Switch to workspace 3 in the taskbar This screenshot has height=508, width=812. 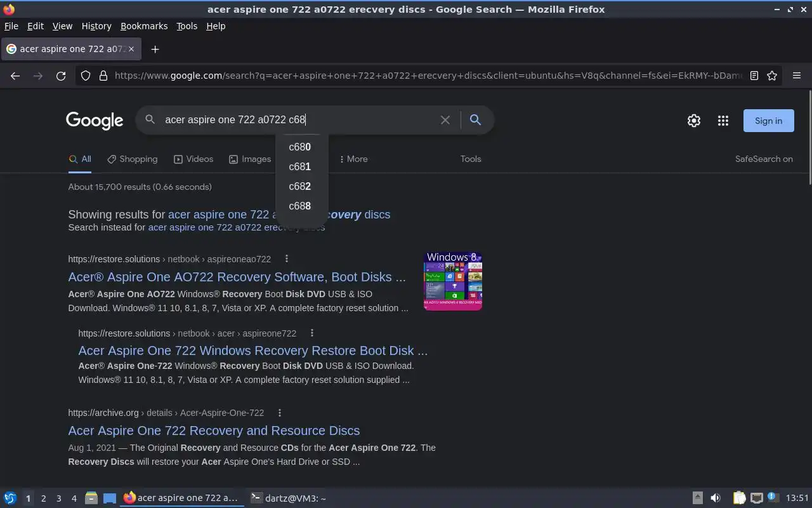(58, 498)
